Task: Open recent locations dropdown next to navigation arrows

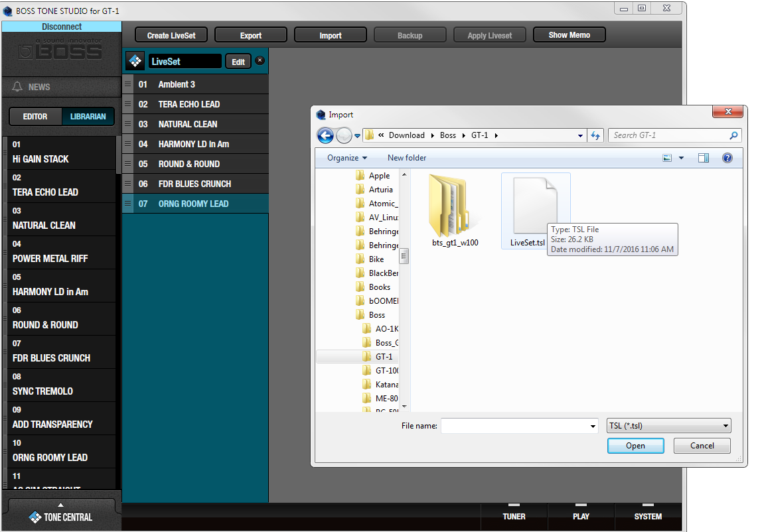Action: click(357, 136)
